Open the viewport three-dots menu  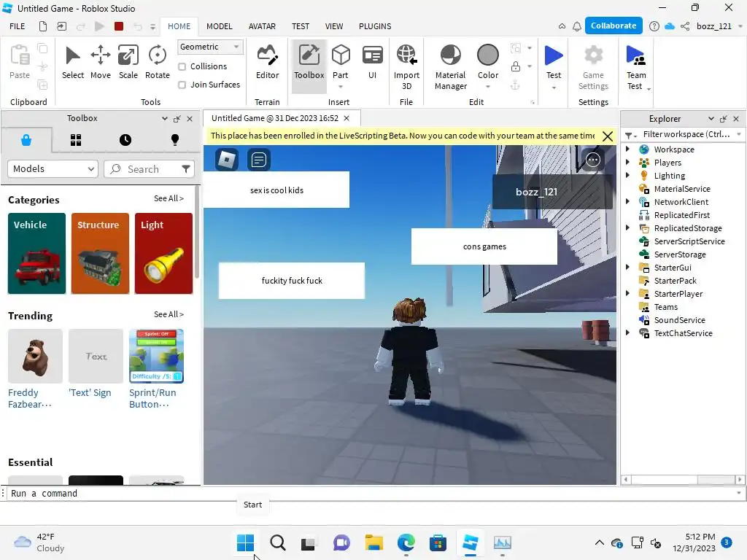pos(592,160)
